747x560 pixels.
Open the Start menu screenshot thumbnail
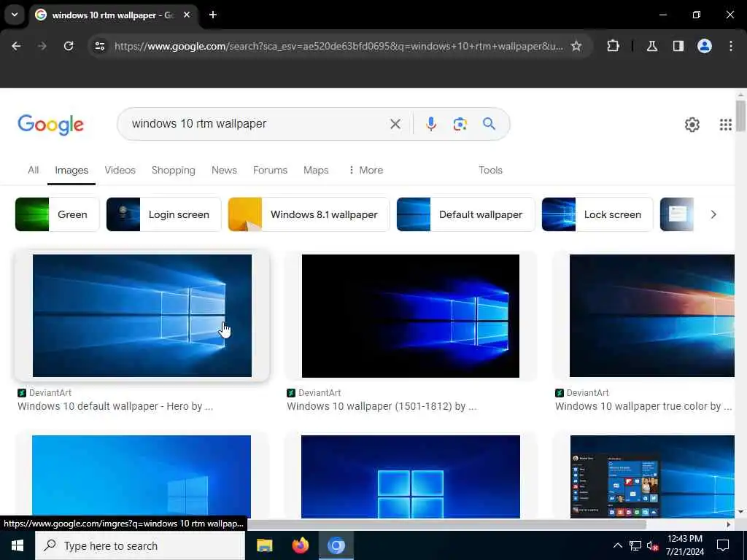click(652, 476)
